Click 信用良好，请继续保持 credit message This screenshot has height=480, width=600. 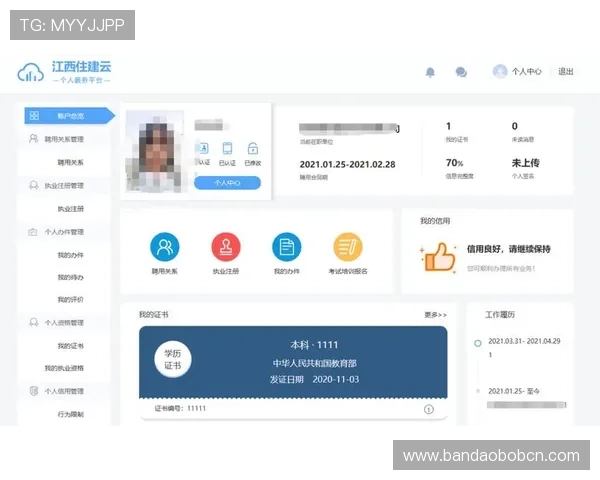tap(509, 249)
